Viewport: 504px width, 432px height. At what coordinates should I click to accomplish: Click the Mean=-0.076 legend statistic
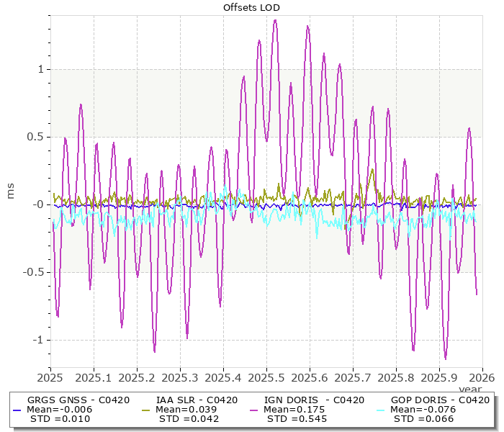pyautogui.click(x=422, y=409)
